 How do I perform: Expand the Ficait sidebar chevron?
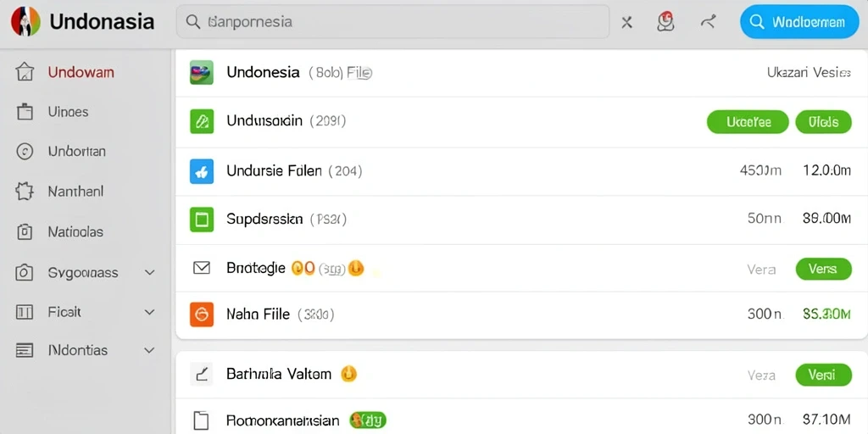click(x=149, y=312)
